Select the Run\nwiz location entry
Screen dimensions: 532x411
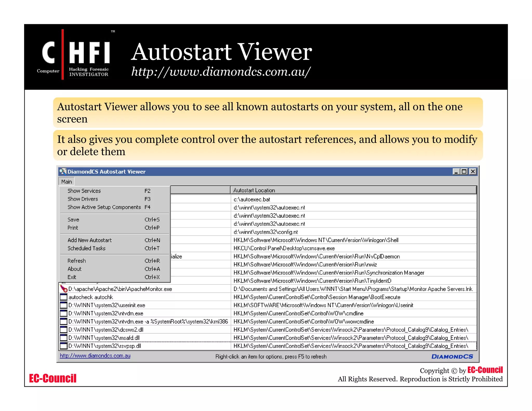(x=354, y=264)
